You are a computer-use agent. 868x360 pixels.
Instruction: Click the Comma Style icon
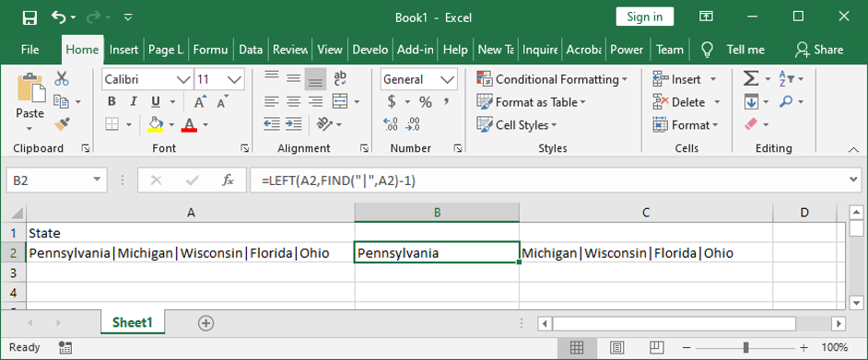(446, 102)
